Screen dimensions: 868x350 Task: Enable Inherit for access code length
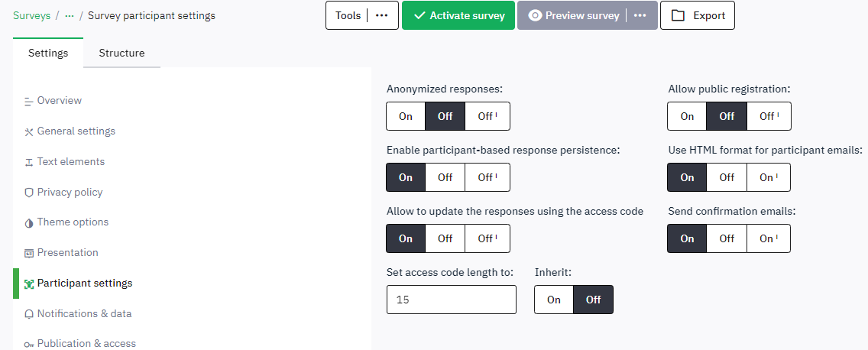[x=554, y=300]
